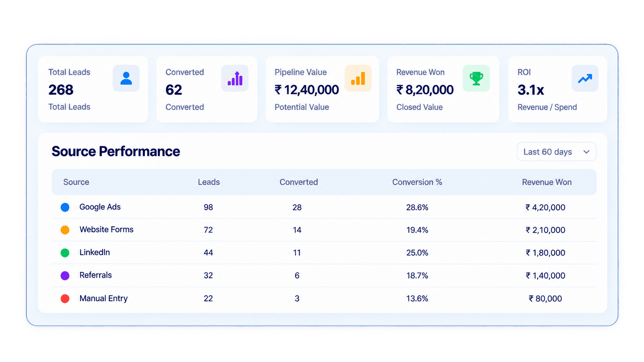Click the Manual Entry red dot

point(65,299)
